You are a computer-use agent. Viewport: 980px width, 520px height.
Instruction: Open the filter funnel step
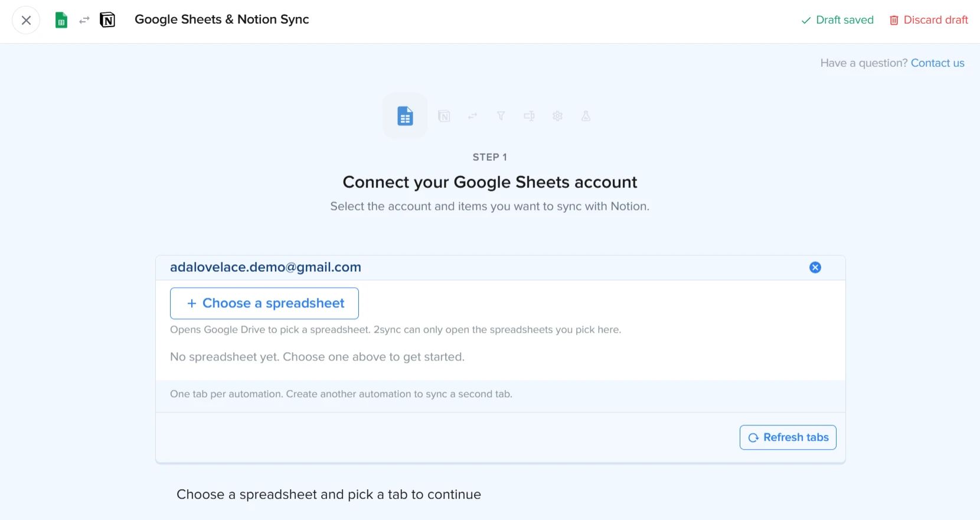click(x=501, y=116)
